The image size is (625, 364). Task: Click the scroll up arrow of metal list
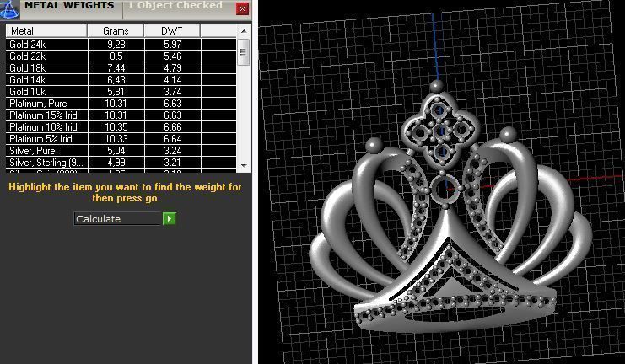click(244, 31)
